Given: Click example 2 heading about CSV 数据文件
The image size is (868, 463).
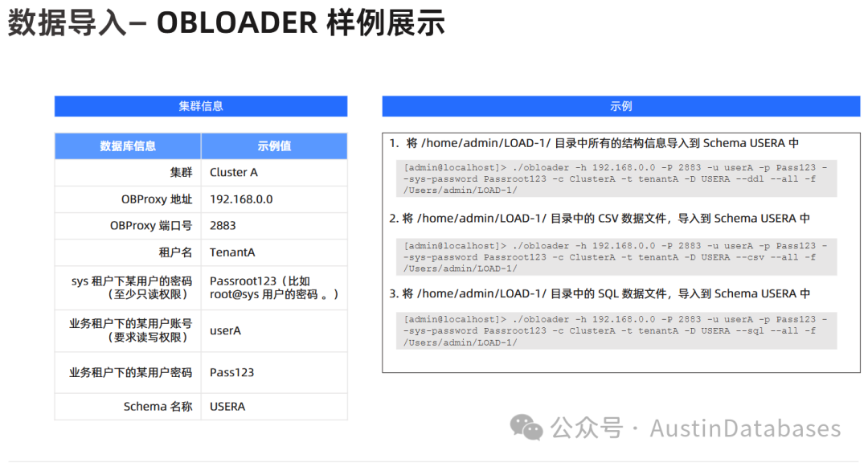Looking at the screenshot, I should click(x=600, y=219).
